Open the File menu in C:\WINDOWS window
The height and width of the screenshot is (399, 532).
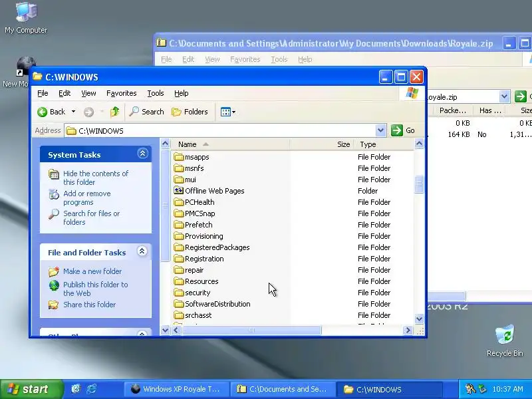click(43, 93)
